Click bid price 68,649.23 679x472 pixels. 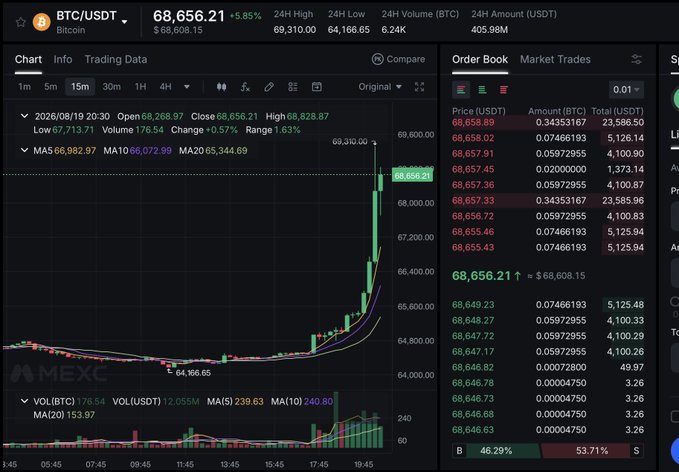(x=473, y=305)
